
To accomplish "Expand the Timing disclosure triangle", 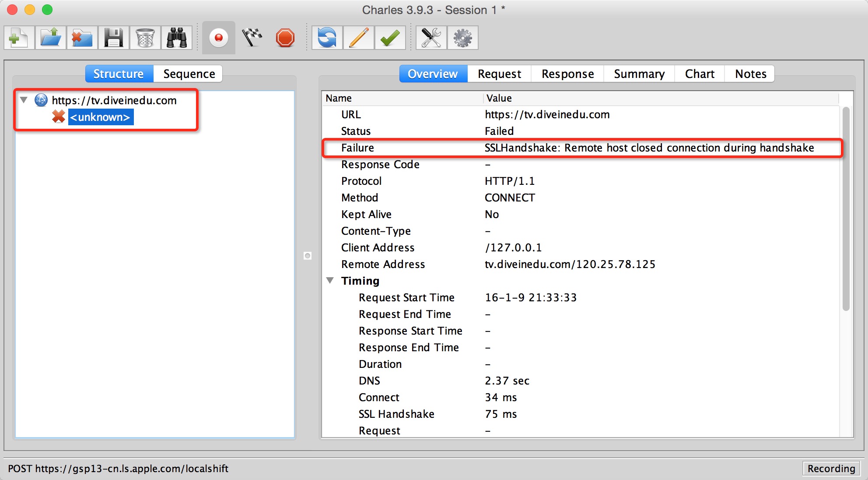I will [332, 280].
